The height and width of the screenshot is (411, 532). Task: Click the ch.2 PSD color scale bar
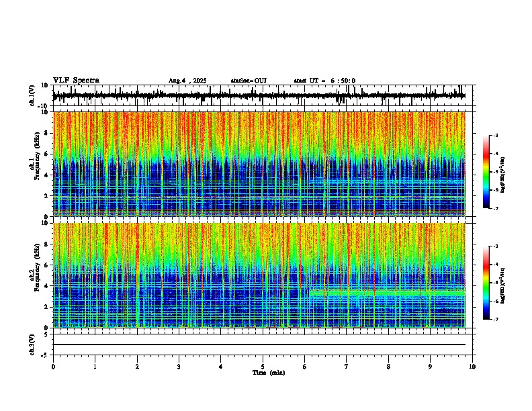click(x=486, y=283)
